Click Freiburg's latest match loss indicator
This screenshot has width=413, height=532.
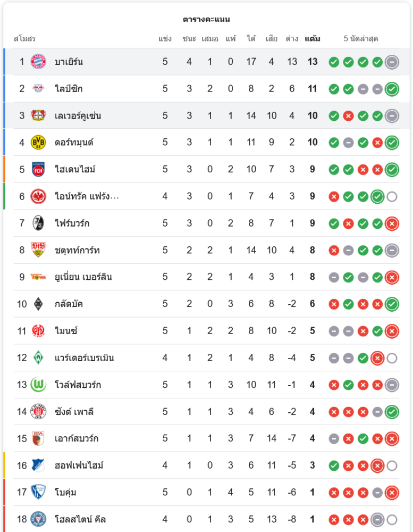coord(392,223)
